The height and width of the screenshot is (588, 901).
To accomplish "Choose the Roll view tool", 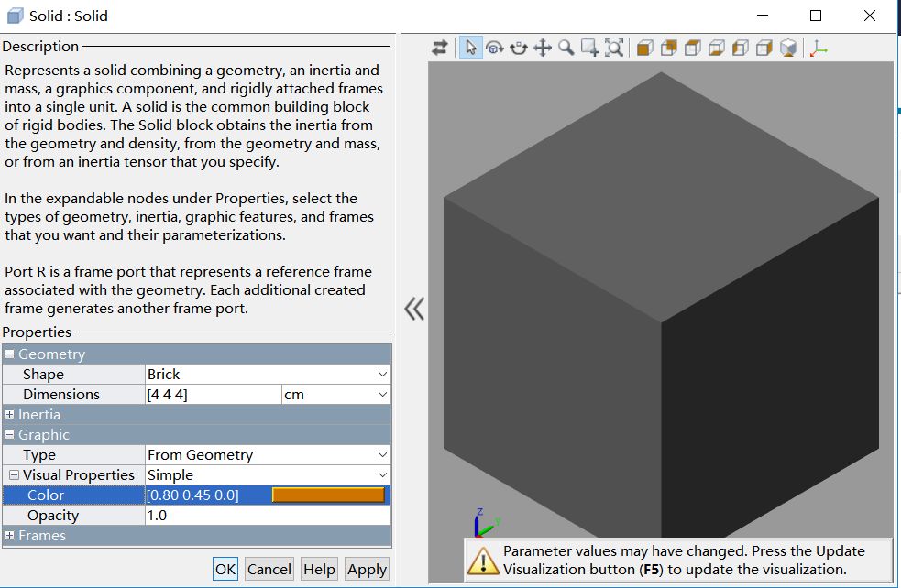I will 519,48.
